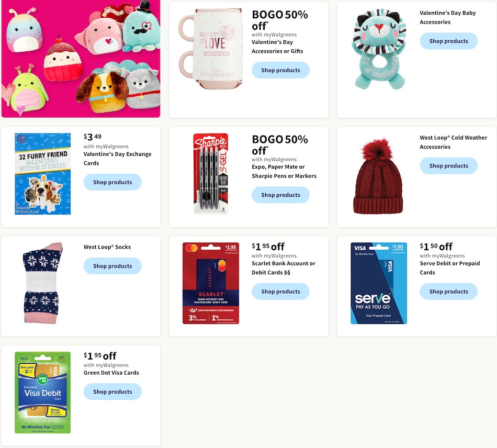Shop products for Valentine's Day Exchange Cards

tap(112, 182)
